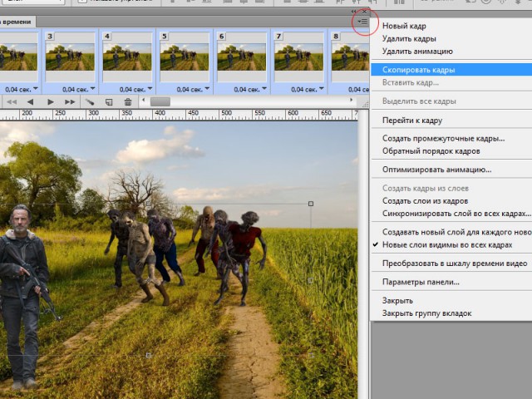Open the timeline panel flyout menu icon

click(362, 22)
